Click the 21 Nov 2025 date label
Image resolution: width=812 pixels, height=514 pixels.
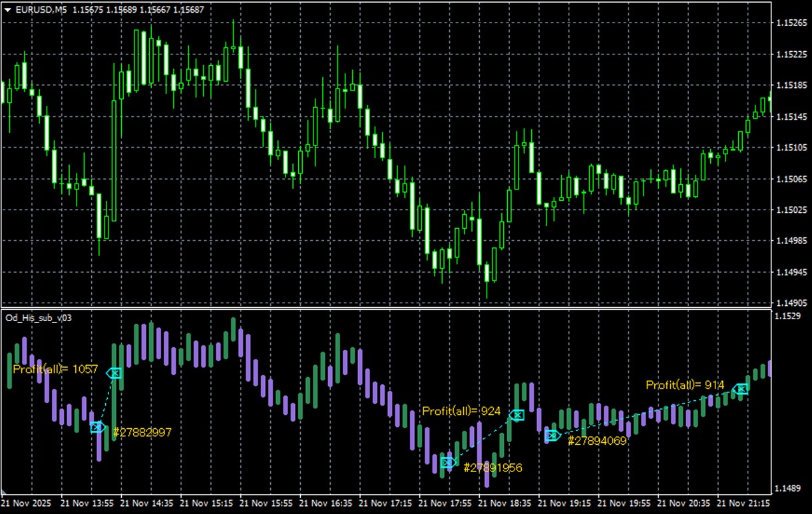(25, 503)
